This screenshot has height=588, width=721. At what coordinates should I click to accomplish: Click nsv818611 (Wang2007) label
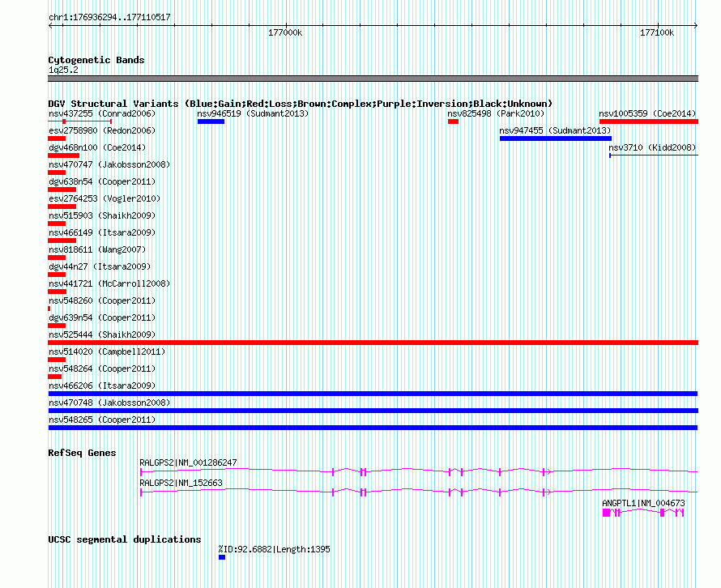pyautogui.click(x=97, y=249)
